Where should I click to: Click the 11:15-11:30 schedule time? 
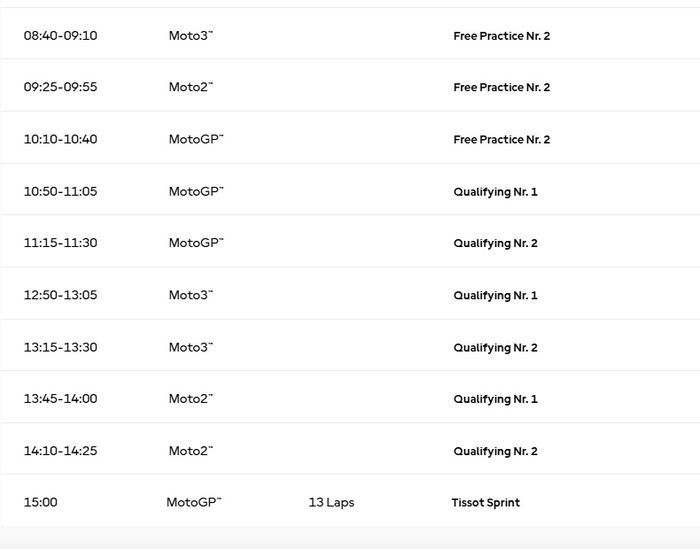(60, 243)
